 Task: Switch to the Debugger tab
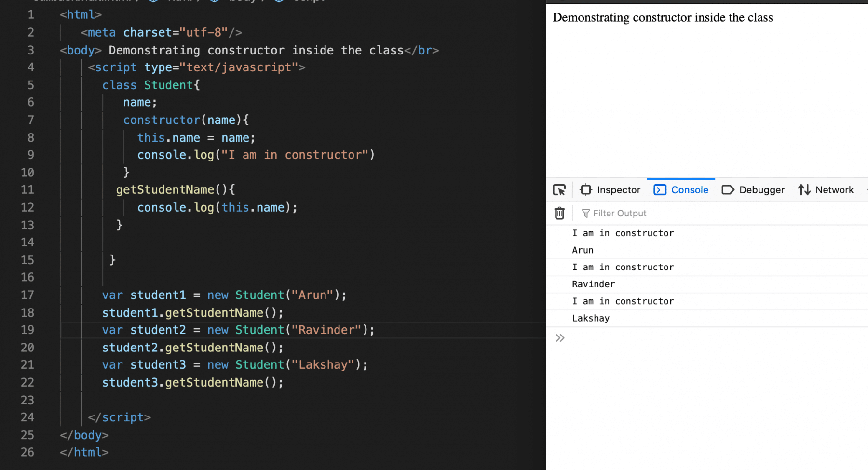point(761,189)
